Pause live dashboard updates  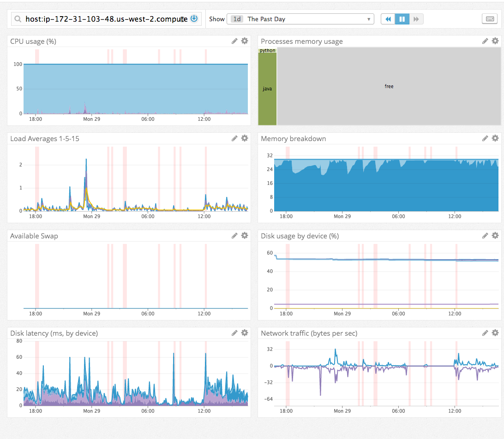point(402,19)
